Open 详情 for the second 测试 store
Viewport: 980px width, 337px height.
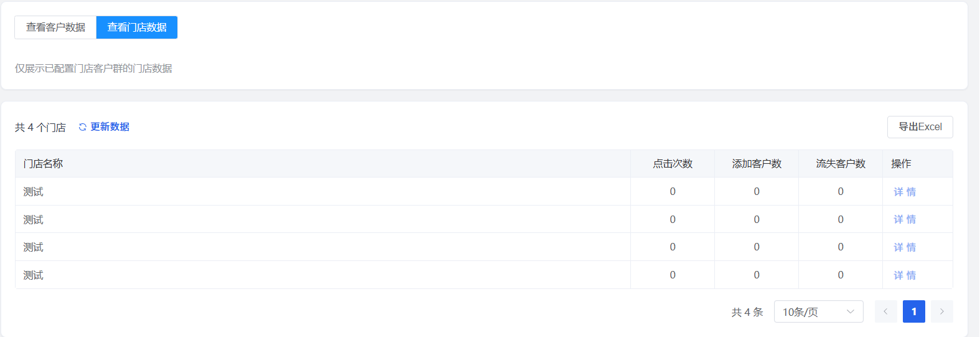click(905, 219)
